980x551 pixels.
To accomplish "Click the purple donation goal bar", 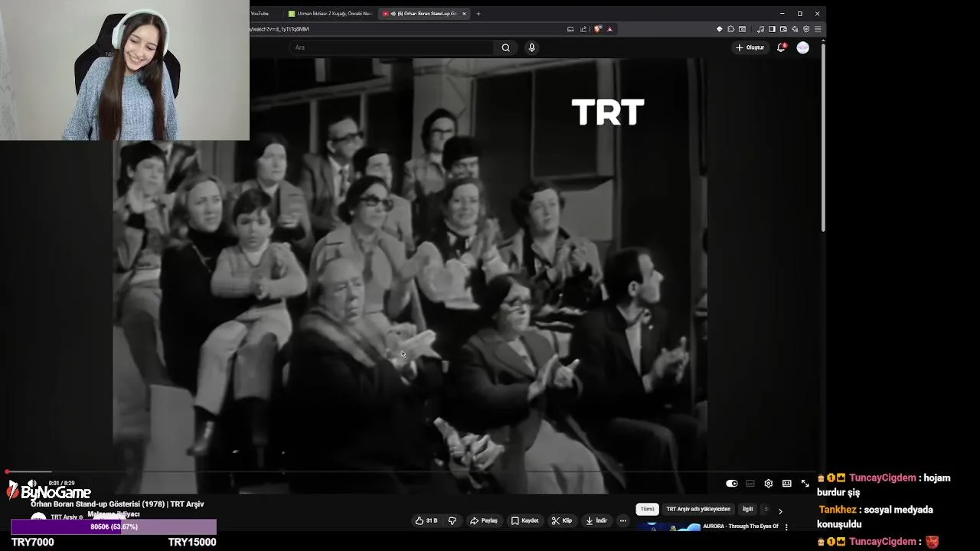I will coord(113,527).
